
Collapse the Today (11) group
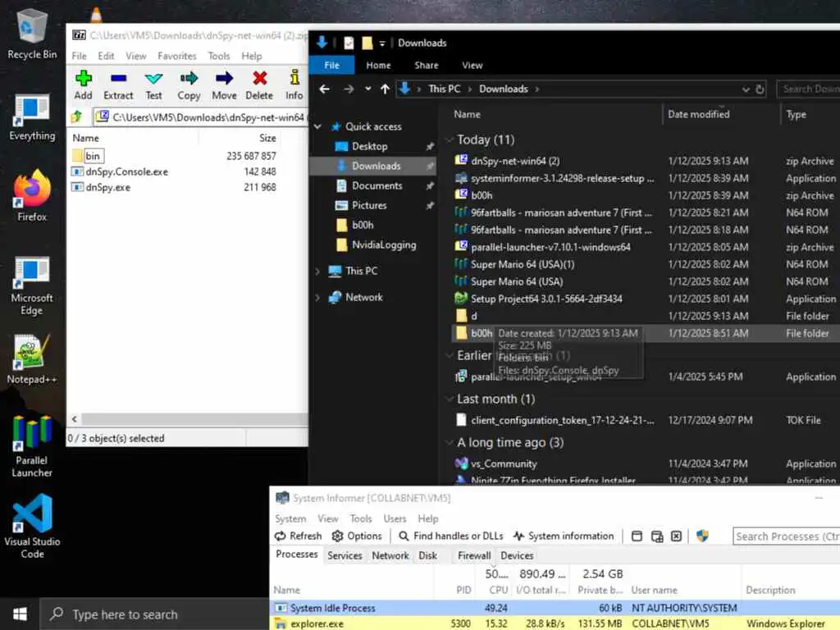(x=450, y=139)
